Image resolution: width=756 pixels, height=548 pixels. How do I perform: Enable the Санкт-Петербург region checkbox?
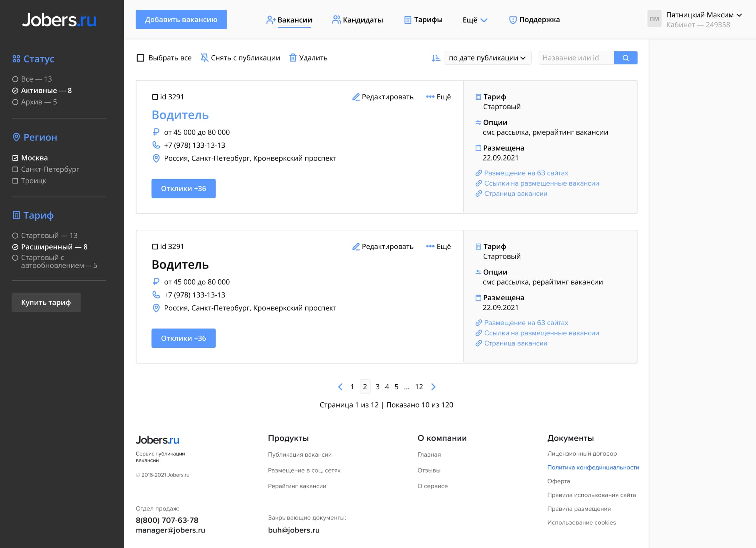tap(15, 169)
